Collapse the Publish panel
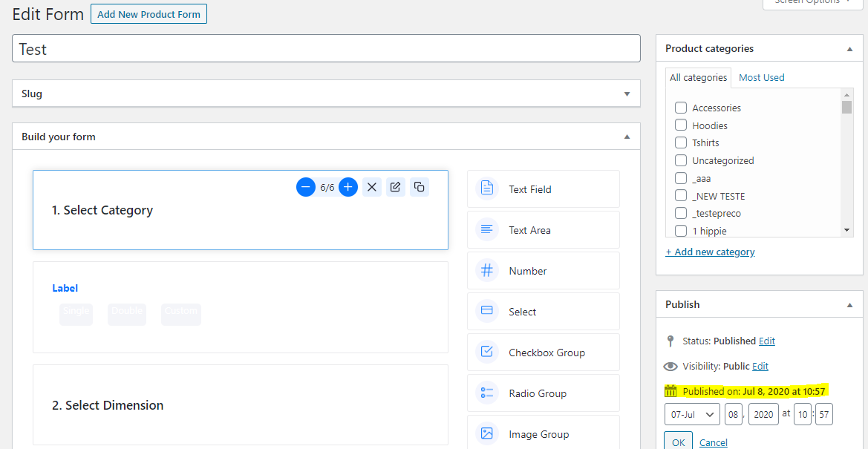The image size is (868, 449). (x=849, y=305)
